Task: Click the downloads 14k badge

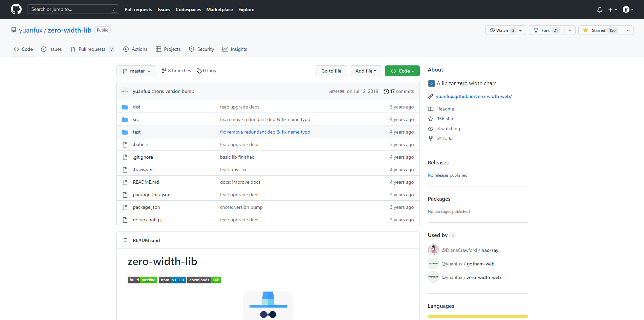Action: pyautogui.click(x=204, y=280)
